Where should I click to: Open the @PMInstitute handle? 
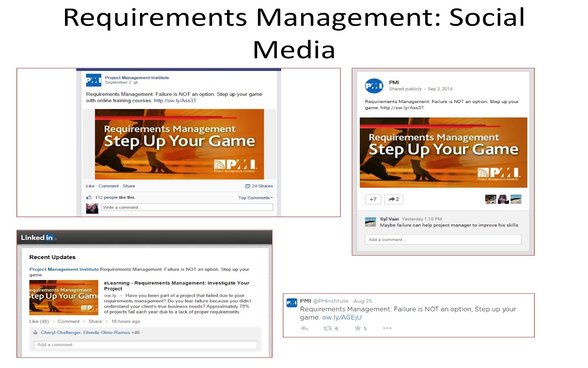[330, 301]
